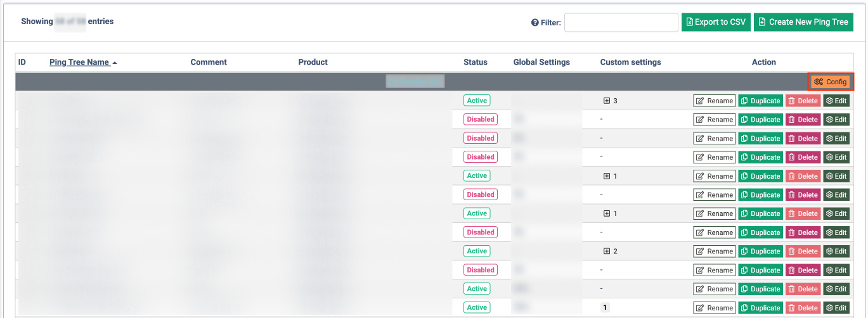Expand the fifth row's custom settings plus box
The image size is (868, 318).
click(x=607, y=176)
